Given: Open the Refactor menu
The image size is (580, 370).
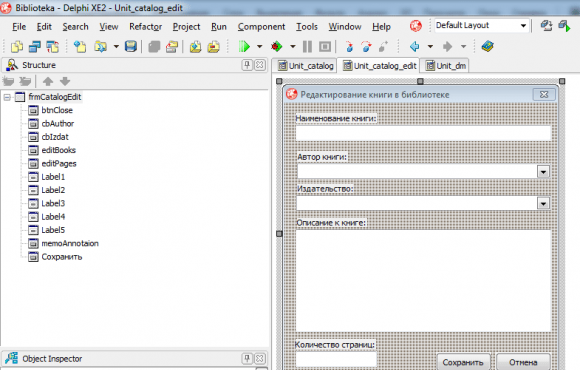Looking at the screenshot, I should [x=145, y=27].
